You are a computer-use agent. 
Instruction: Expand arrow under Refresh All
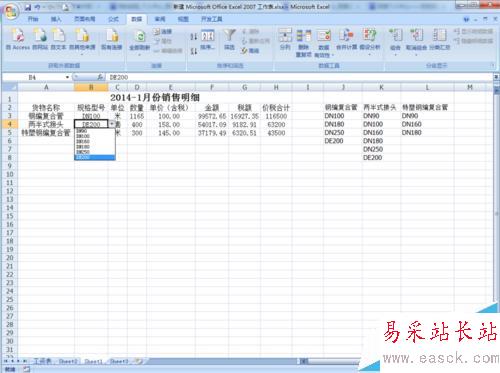pos(140,55)
